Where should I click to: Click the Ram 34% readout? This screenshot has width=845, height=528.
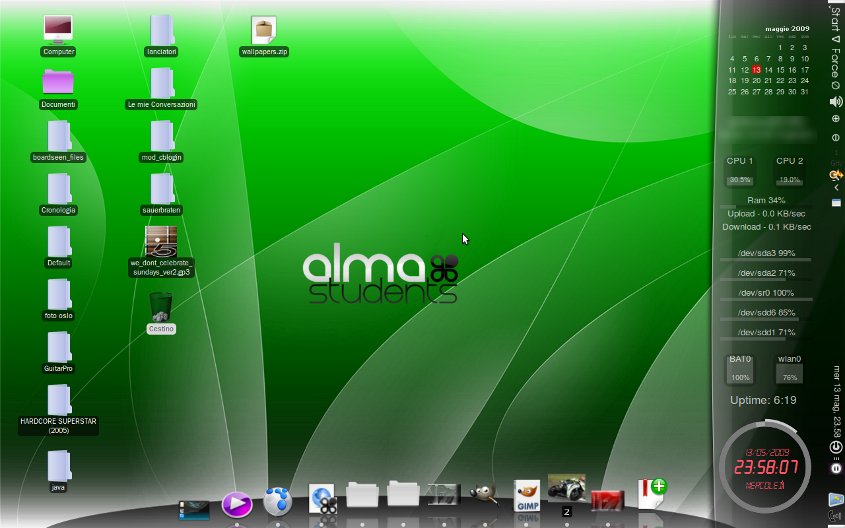(766, 200)
